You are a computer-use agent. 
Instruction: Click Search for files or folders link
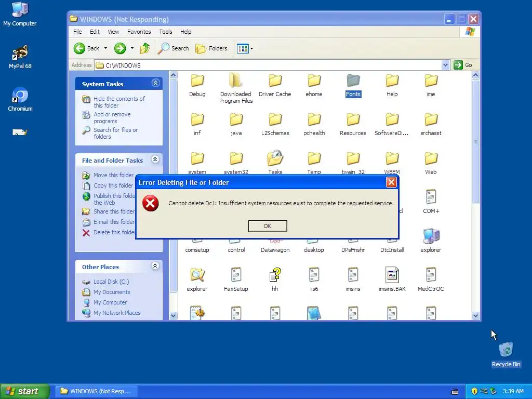tap(115, 134)
